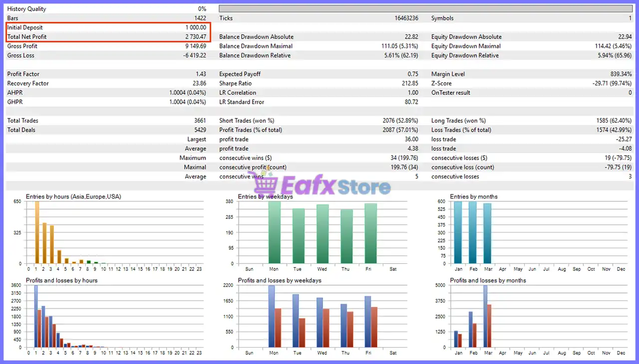Select the History Quality 0% value
Viewport: 639px width, 364px height.
pos(202,9)
